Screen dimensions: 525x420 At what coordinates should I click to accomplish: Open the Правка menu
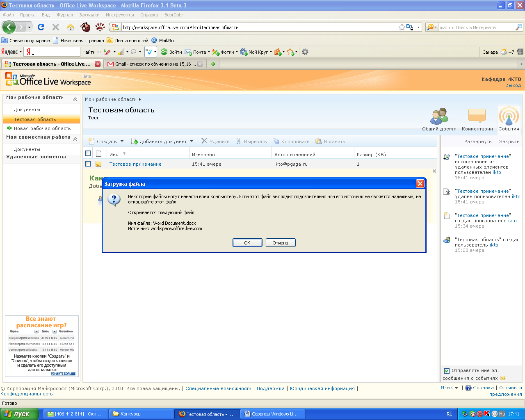pos(27,15)
